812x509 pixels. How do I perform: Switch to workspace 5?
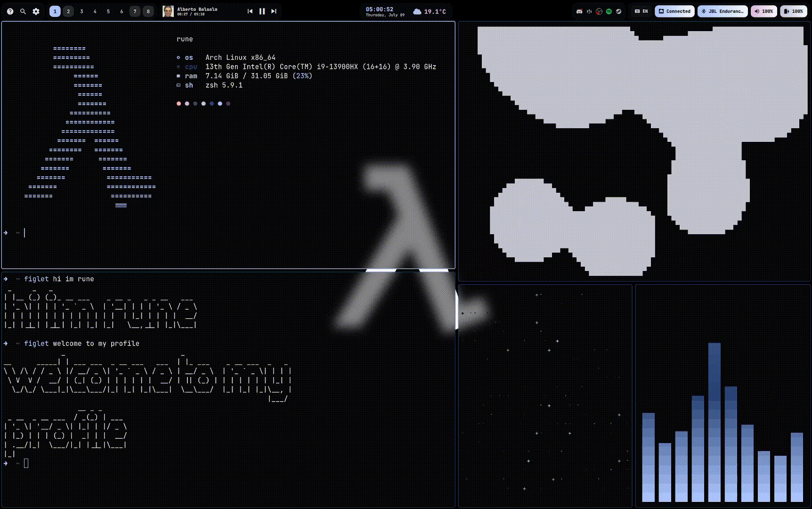(x=108, y=11)
